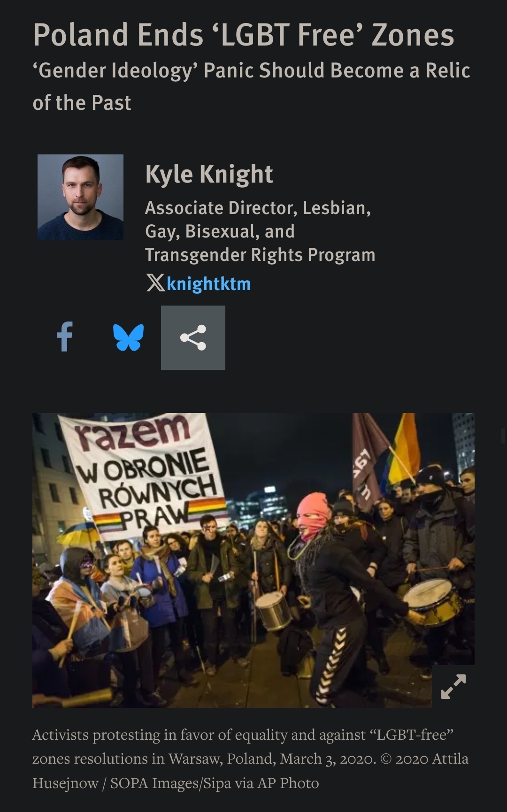Click the 'Gender Ideology' Panic subtitle
Screen dimensions: 507x812
[251, 70]
